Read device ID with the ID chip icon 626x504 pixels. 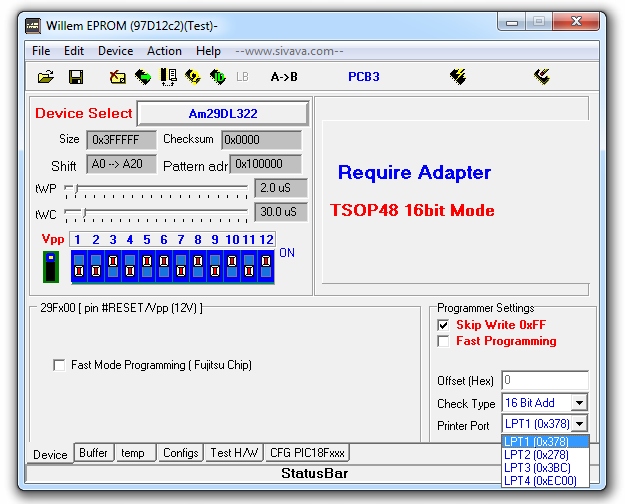click(218, 76)
